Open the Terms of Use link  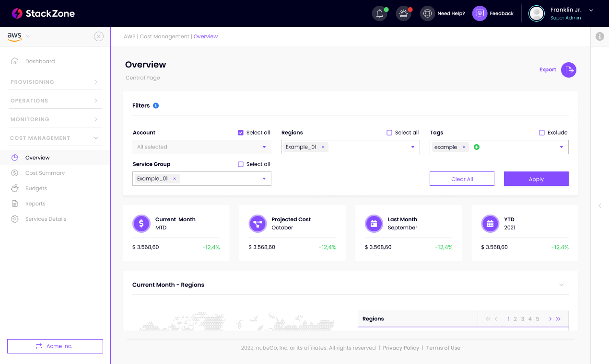[x=443, y=348]
